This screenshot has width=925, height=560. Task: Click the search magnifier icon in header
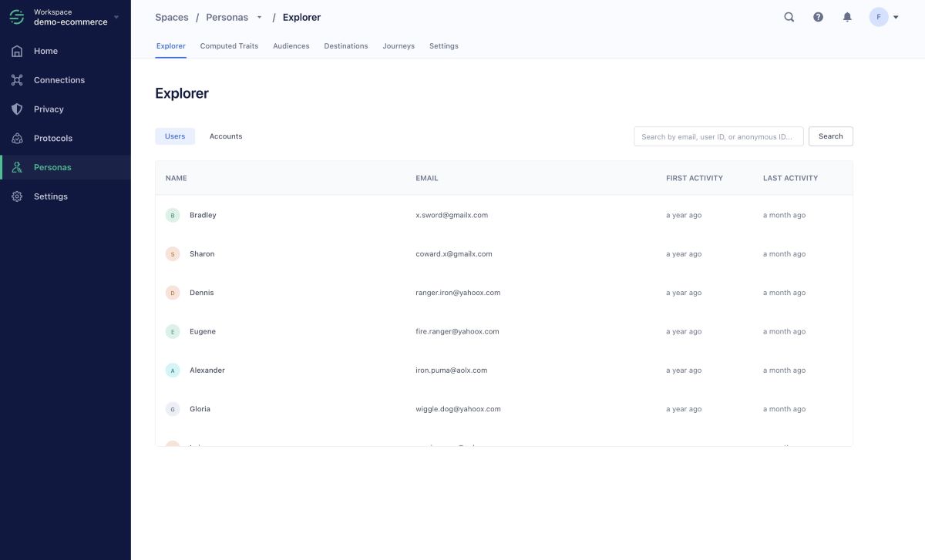coord(789,17)
